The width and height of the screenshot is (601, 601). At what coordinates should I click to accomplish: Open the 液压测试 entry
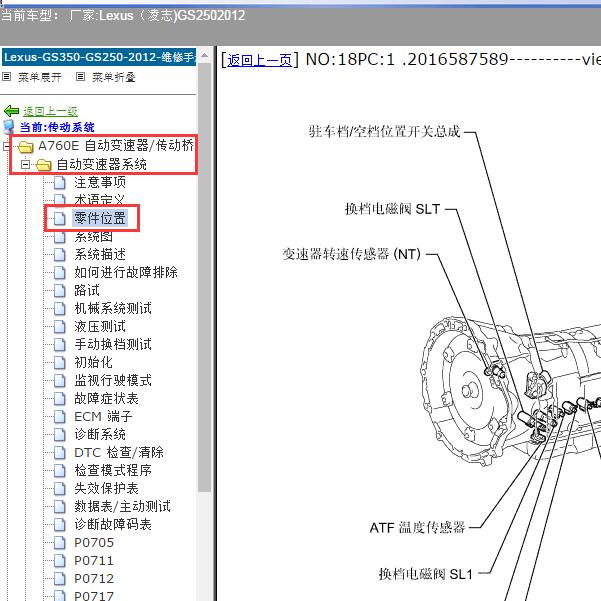(100, 327)
